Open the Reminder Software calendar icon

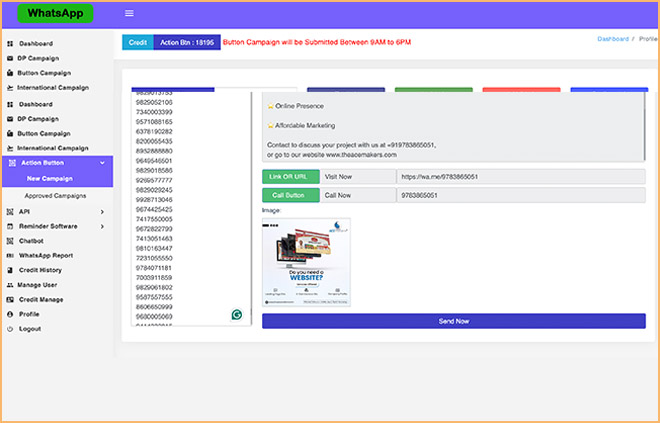coord(11,226)
